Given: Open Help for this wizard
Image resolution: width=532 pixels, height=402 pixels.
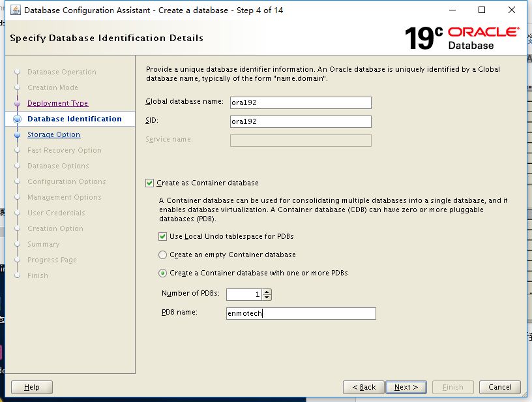Looking at the screenshot, I should click(x=32, y=387).
